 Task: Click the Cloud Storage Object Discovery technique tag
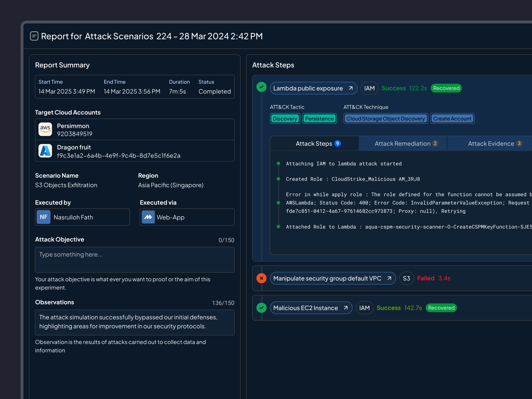(386, 119)
